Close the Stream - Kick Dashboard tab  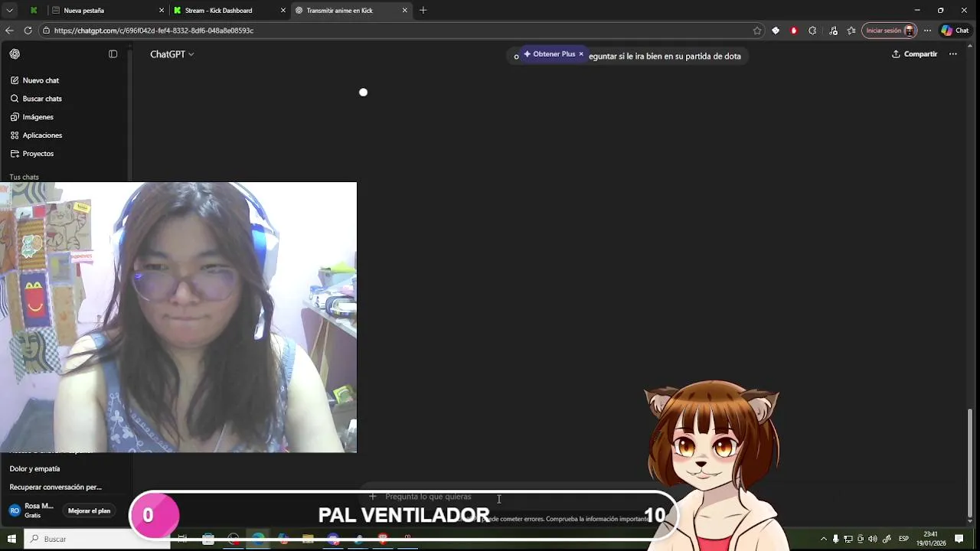(x=283, y=11)
